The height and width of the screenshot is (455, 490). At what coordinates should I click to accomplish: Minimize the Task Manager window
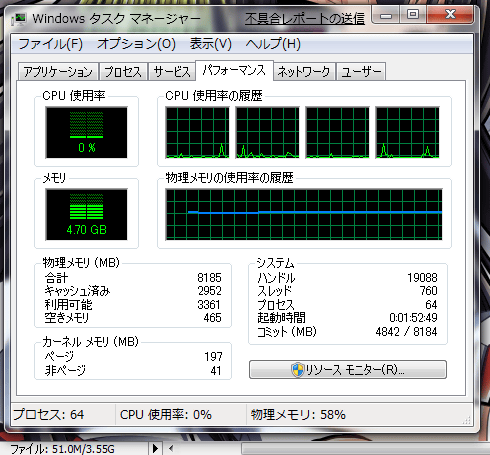[386, 15]
